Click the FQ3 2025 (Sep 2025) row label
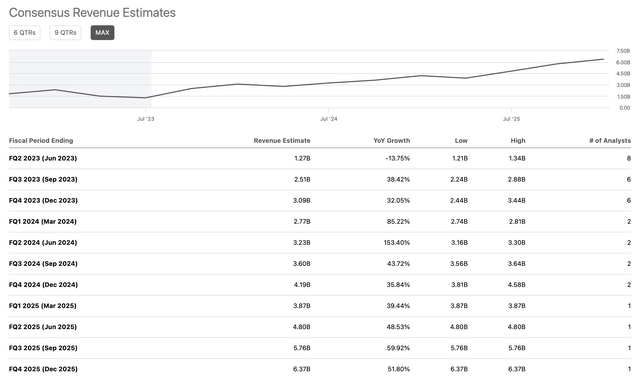Viewport: 640px width, 381px height. coord(43,348)
